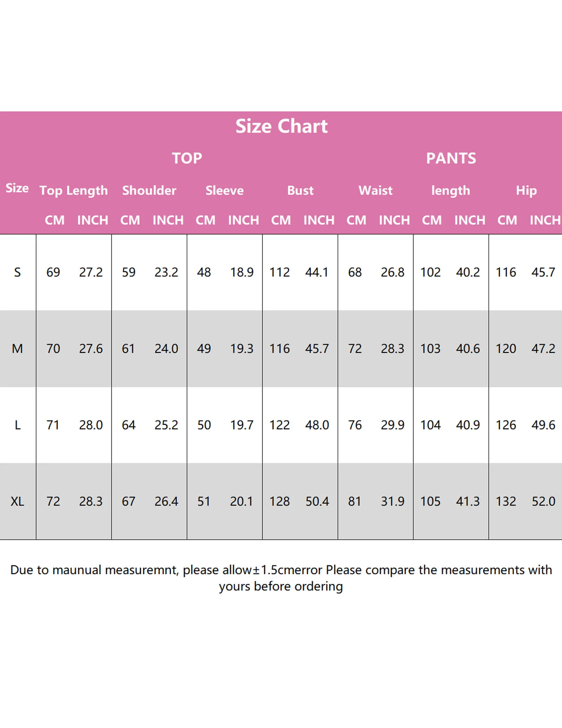Screen dimensions: 562x728
Task: Select the PANTS section header
Action: [451, 158]
